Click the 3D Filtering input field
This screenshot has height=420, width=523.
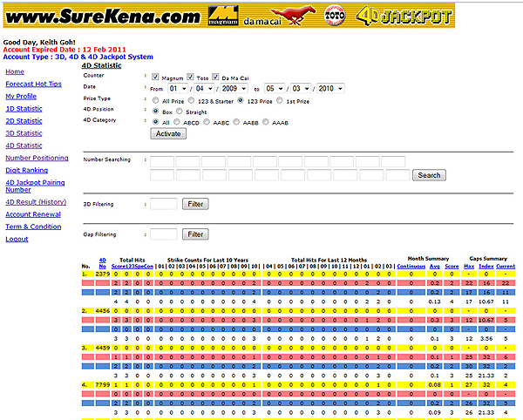point(164,204)
